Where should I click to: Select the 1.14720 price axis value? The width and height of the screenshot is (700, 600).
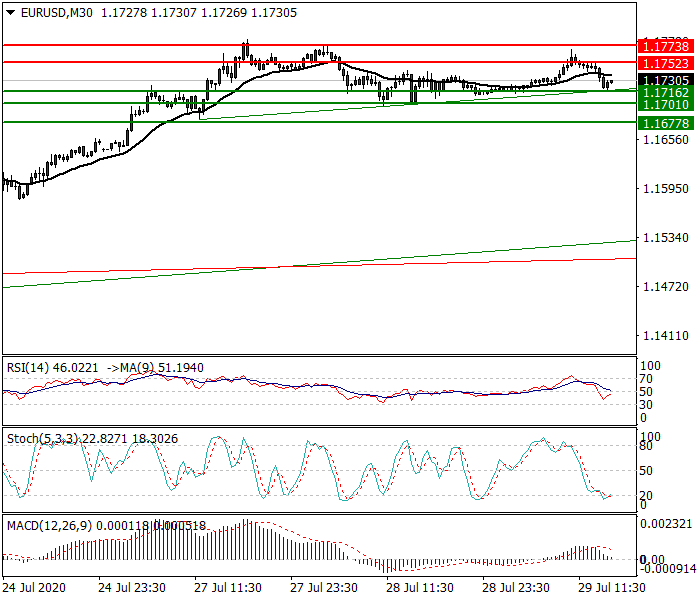pyautogui.click(x=666, y=287)
